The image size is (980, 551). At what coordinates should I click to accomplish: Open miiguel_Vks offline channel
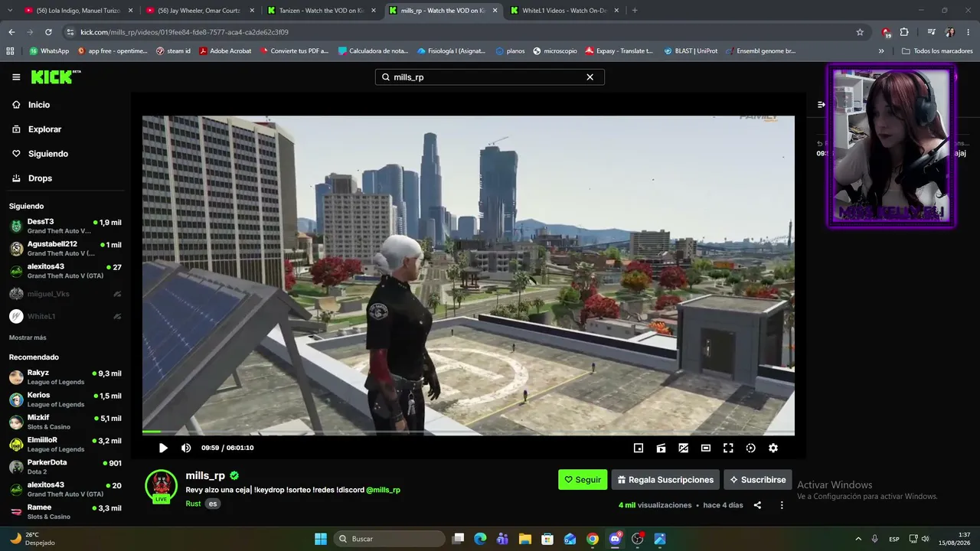(65, 294)
